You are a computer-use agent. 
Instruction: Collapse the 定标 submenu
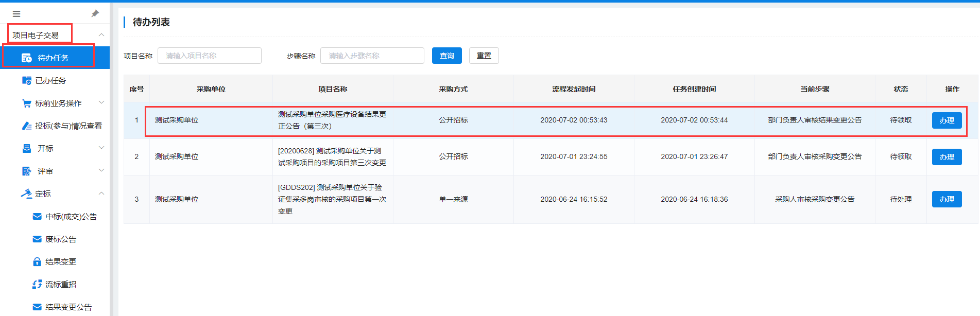click(101, 194)
